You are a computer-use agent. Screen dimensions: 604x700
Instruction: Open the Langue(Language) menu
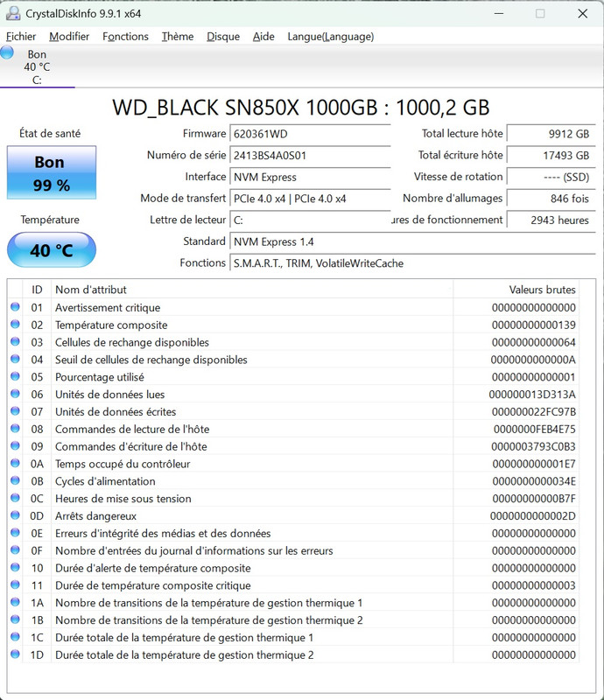[x=331, y=37]
